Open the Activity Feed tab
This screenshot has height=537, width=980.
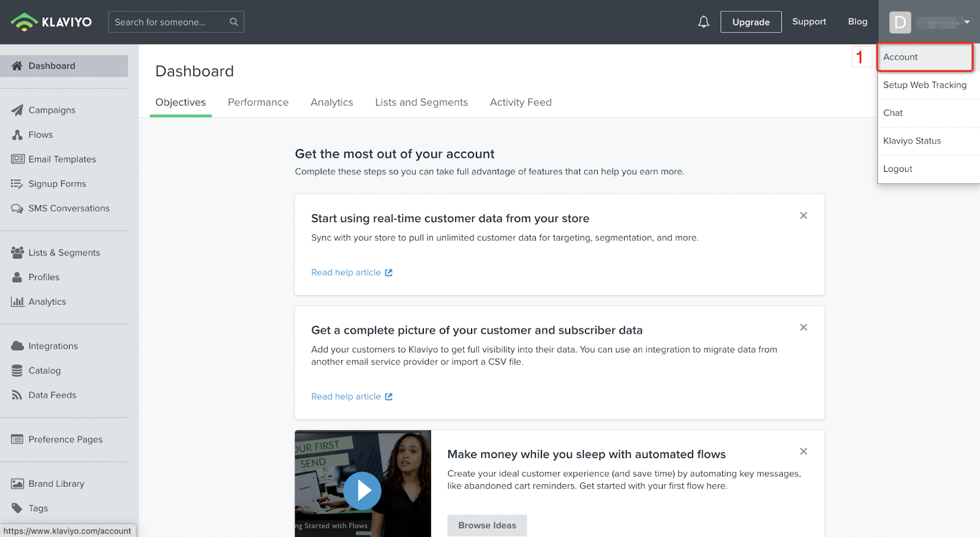(x=521, y=102)
